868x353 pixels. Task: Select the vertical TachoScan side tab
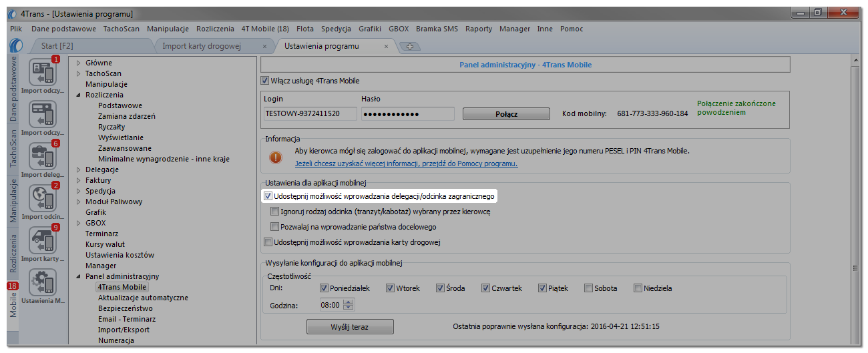13,149
